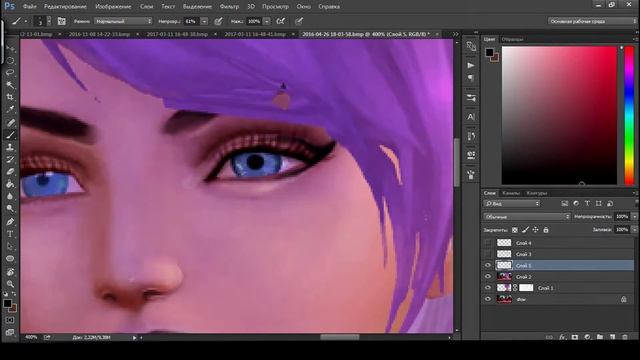Enable airbrush mode in options bar
The image size is (640, 360).
[x=280, y=21]
